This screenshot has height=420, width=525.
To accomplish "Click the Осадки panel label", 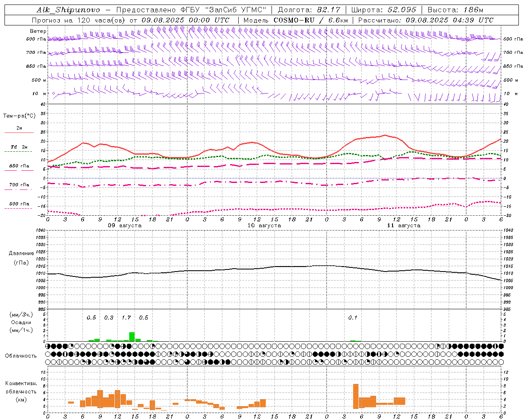I will point(21,322).
